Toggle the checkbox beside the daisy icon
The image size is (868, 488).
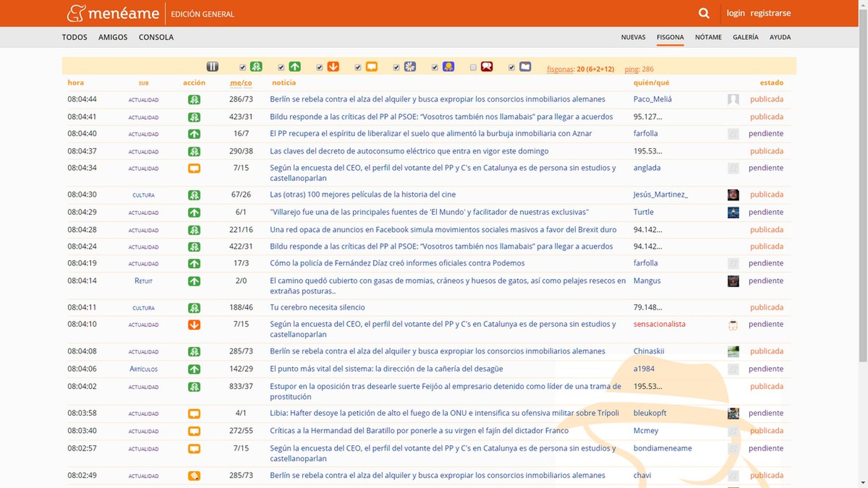396,68
